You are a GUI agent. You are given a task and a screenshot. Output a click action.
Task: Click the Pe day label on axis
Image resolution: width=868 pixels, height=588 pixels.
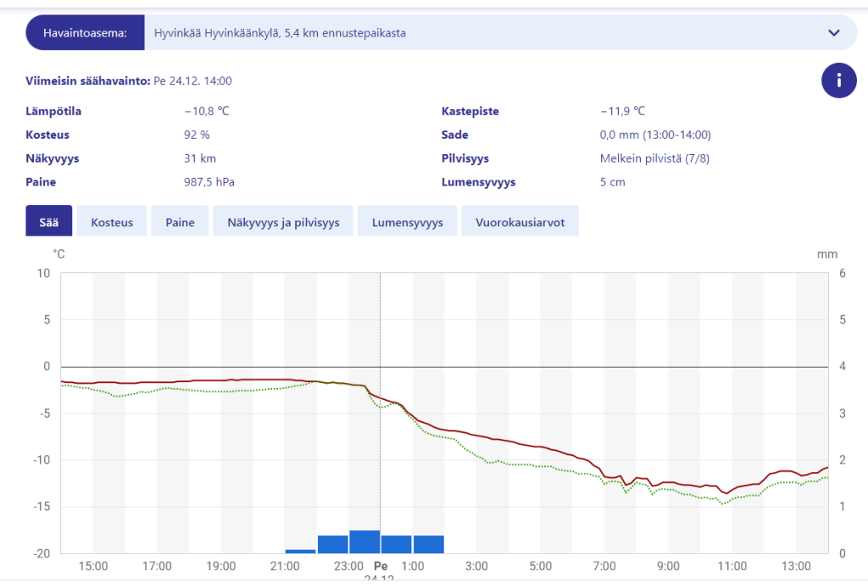pyautogui.click(x=381, y=566)
